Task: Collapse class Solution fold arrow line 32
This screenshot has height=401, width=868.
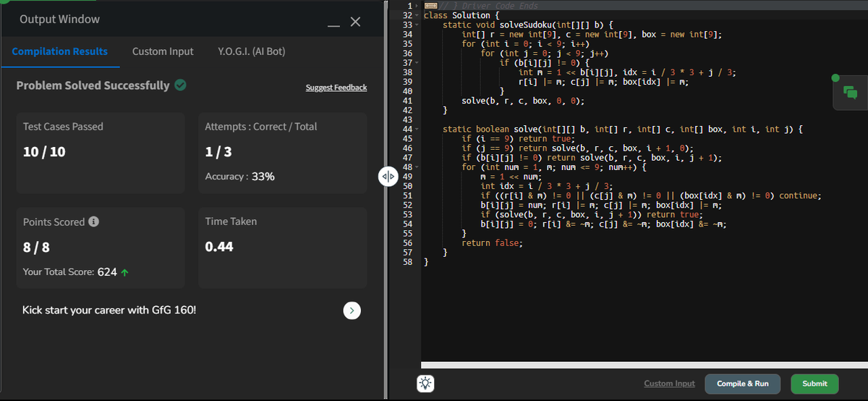Action: (x=418, y=15)
